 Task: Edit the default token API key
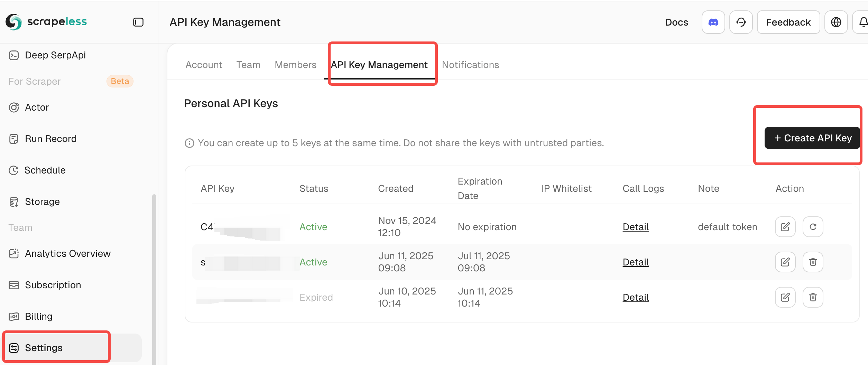[x=785, y=227]
